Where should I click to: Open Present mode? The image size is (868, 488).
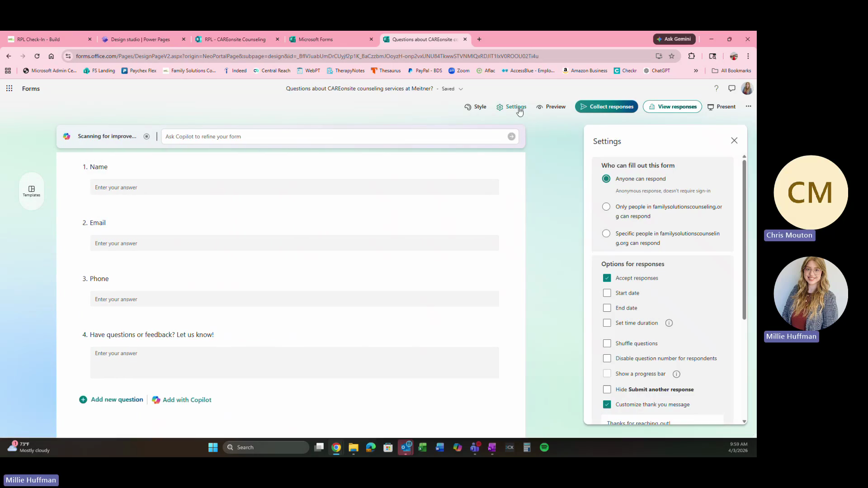coord(721,107)
